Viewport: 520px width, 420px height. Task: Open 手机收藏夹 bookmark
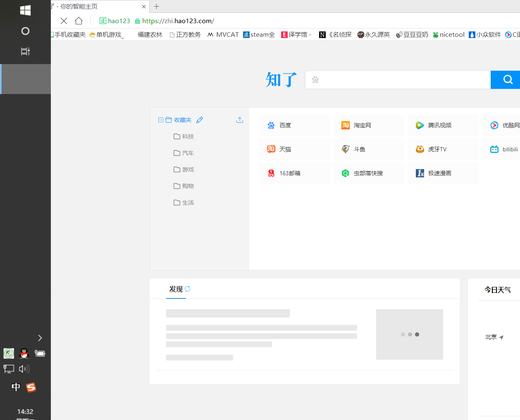click(x=68, y=35)
